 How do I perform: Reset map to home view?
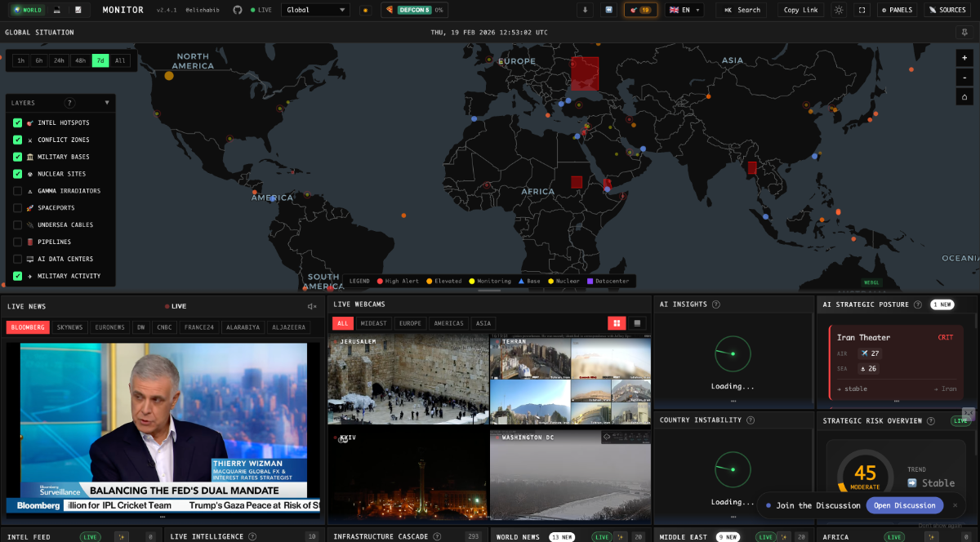(964, 96)
